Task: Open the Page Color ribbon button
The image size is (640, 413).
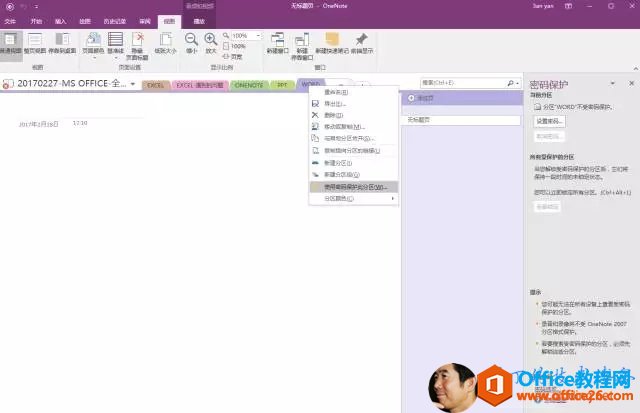Action: click(x=93, y=45)
